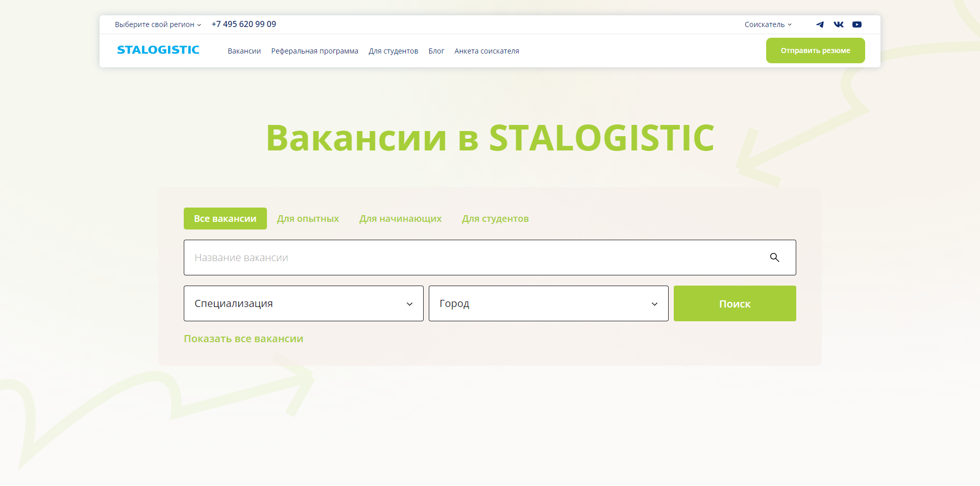Open 'Анкета соискателя' menu item
Viewport: 980px width, 486px height.
(486, 51)
